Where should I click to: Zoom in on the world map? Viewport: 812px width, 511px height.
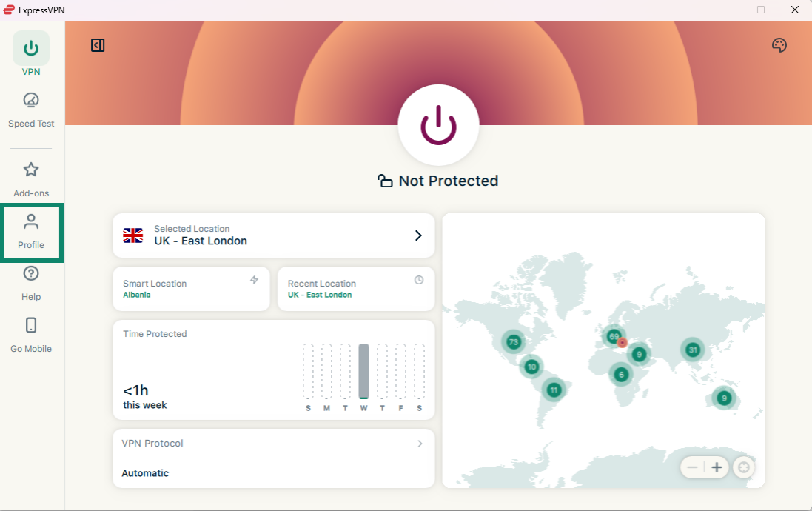[716, 467]
